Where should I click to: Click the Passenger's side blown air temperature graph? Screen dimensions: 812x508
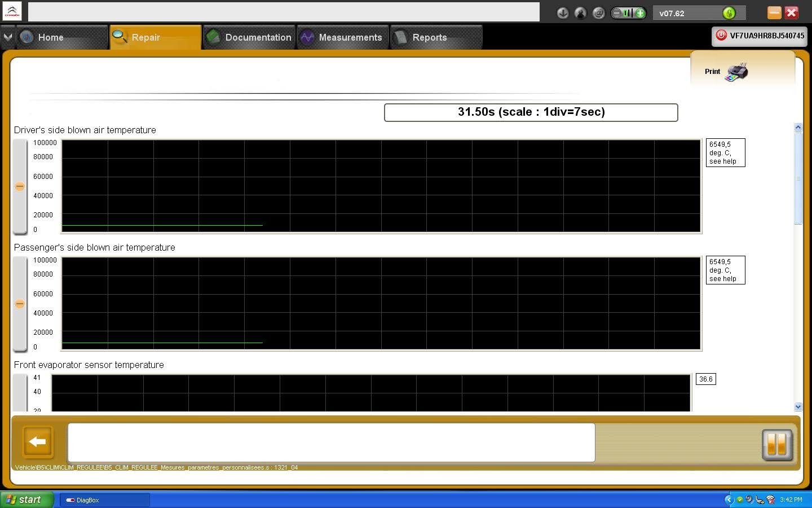[x=381, y=304]
